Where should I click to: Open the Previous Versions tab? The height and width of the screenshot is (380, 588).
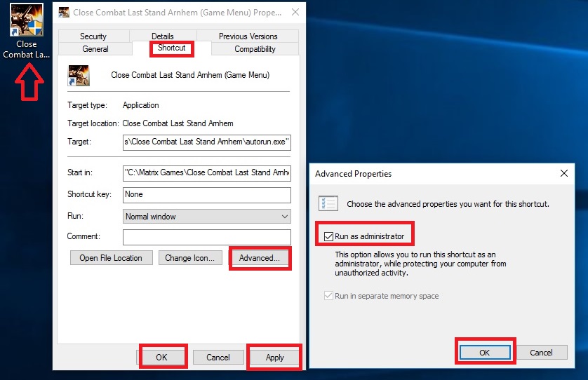(x=248, y=36)
